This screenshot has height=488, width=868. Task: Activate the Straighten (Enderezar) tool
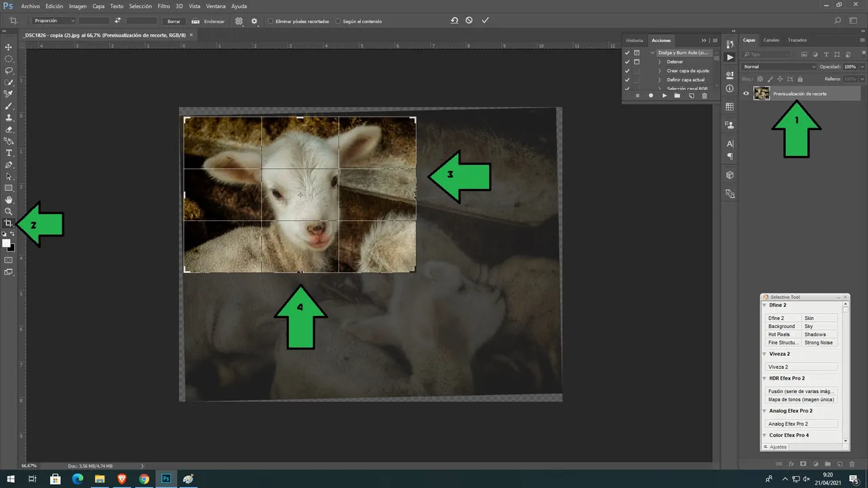click(x=208, y=21)
